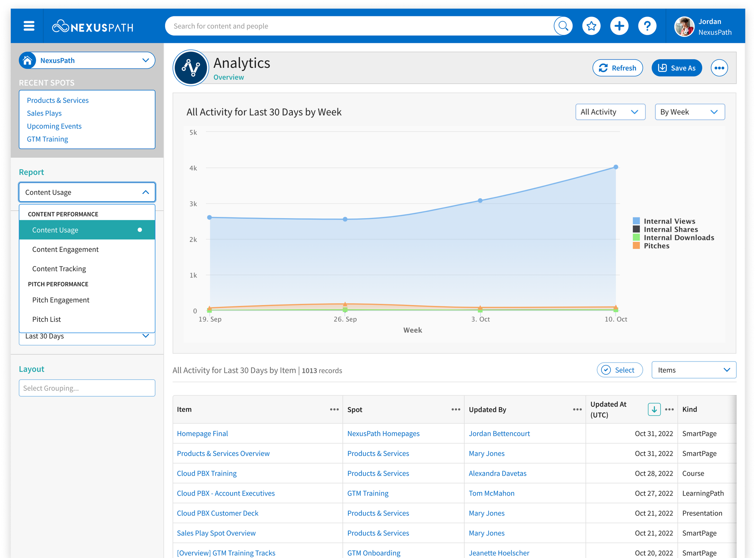756x558 pixels.
Task: Open the By Week dropdown
Action: point(689,112)
